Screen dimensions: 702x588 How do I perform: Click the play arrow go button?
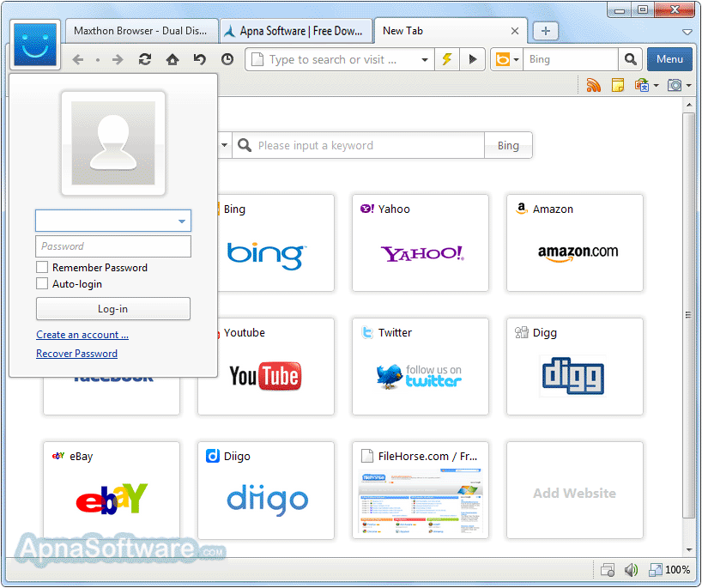472,59
